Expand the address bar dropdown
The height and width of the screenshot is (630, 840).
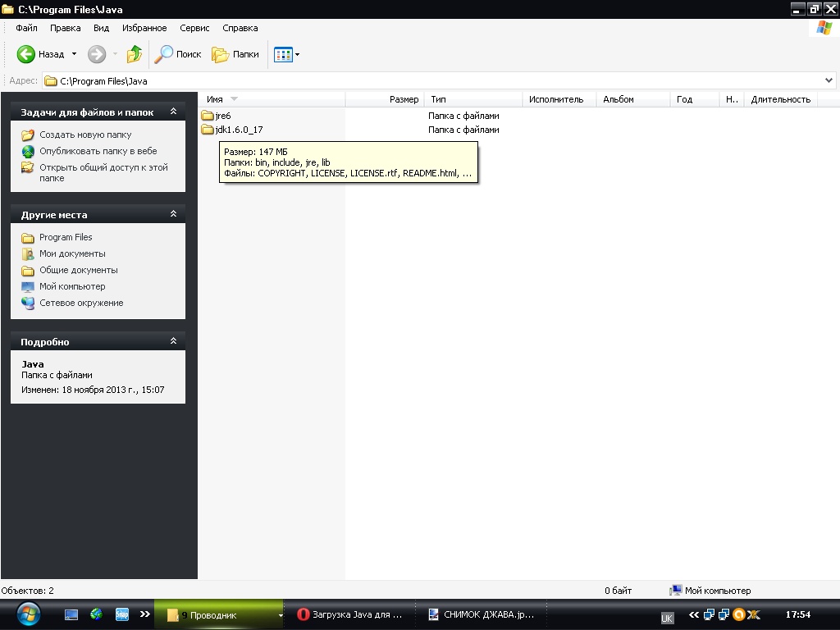tap(829, 81)
